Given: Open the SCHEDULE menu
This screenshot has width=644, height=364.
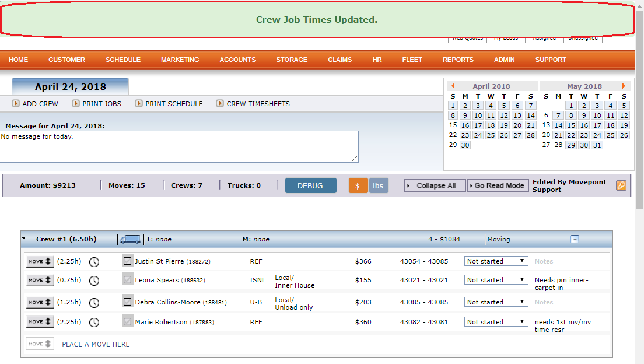Looking at the screenshot, I should pyautogui.click(x=123, y=60).
